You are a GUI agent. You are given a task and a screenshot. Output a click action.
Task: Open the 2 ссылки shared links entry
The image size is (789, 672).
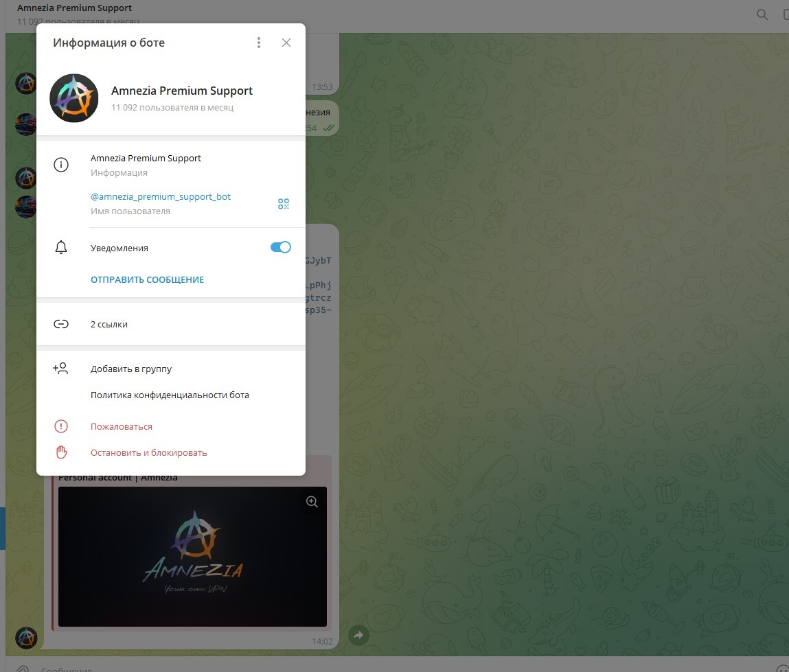tap(109, 325)
